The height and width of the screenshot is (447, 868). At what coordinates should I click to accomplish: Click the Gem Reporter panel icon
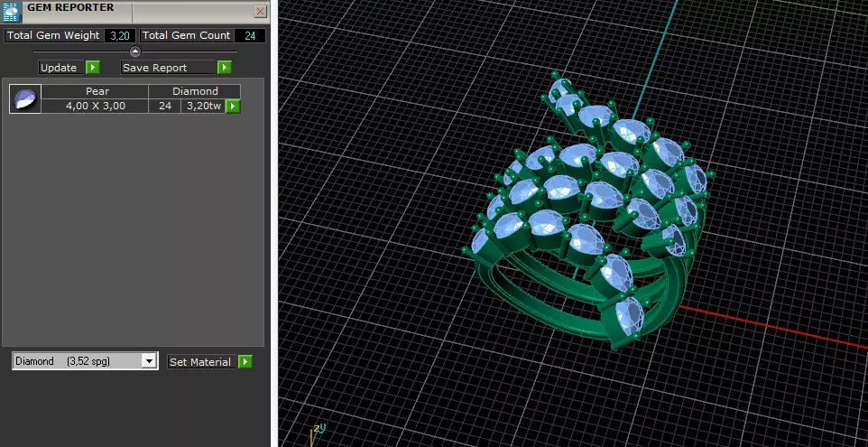[11, 12]
